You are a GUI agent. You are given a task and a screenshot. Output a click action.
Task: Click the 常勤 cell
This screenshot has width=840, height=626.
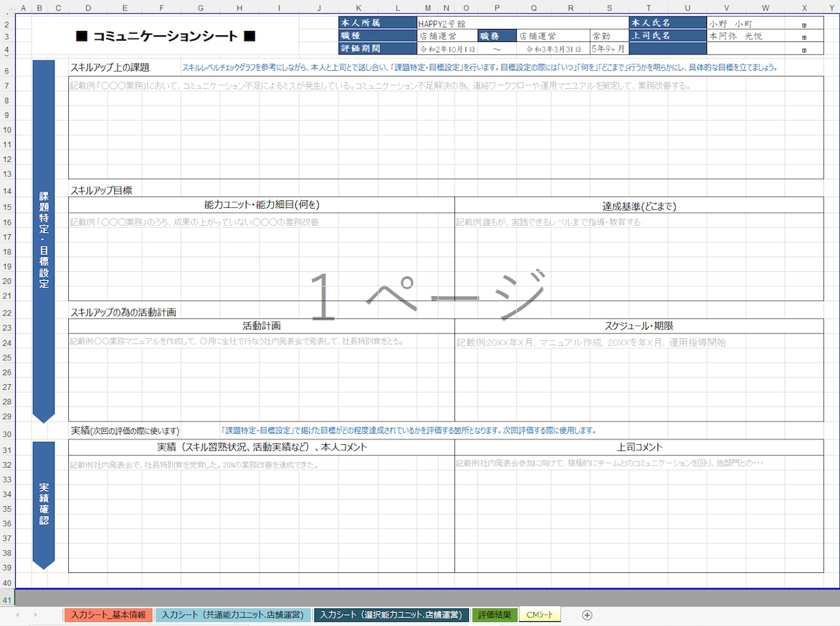pyautogui.click(x=609, y=36)
